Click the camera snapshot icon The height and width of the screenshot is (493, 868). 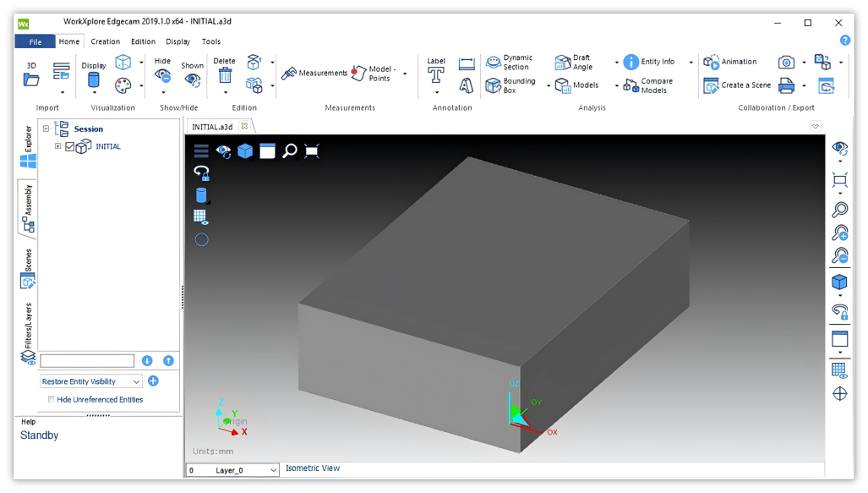click(786, 62)
